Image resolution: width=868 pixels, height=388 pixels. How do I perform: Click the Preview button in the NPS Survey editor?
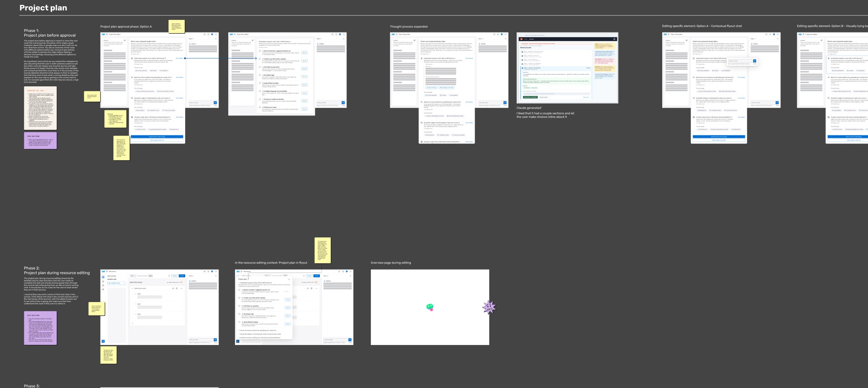174,276
